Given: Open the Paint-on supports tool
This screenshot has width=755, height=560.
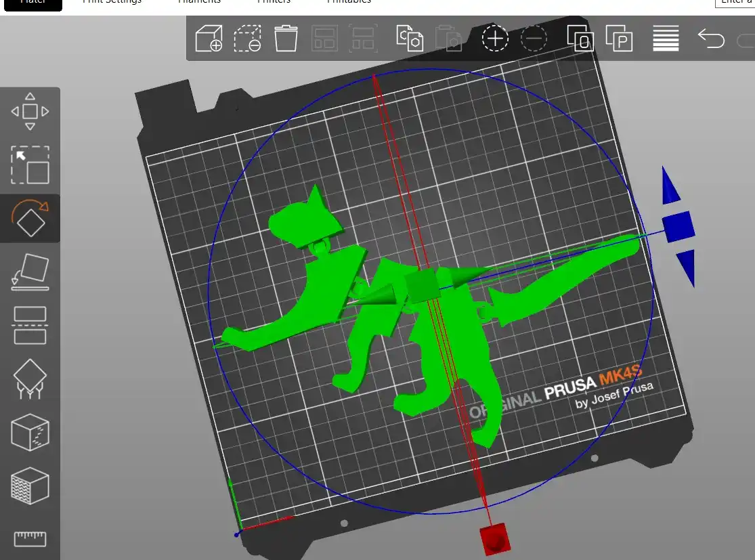Looking at the screenshot, I should click(x=30, y=379).
